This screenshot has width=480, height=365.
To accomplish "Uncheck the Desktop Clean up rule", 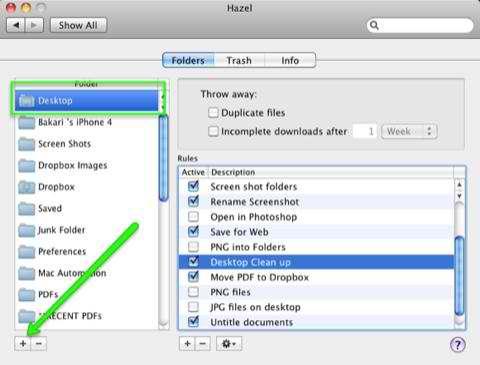I will point(193,262).
